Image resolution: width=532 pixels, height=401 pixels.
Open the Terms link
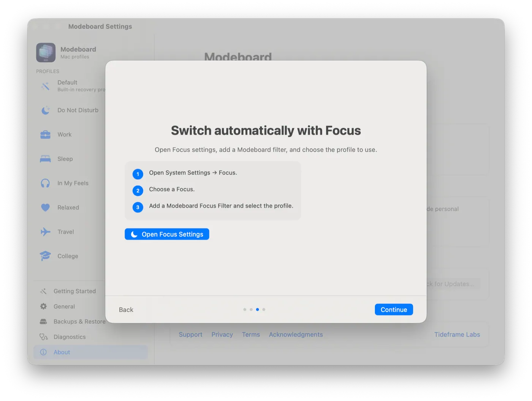point(251,335)
